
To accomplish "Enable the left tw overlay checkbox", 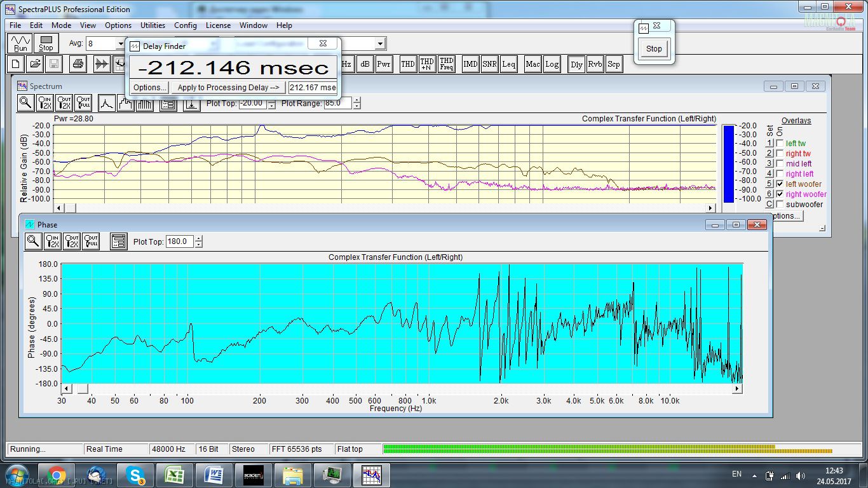I will coord(780,144).
